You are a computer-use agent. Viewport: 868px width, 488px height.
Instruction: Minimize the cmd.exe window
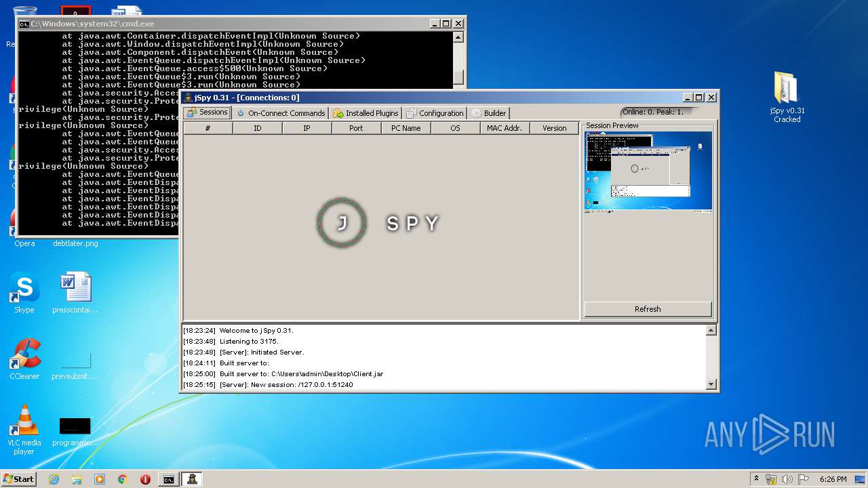pos(435,24)
